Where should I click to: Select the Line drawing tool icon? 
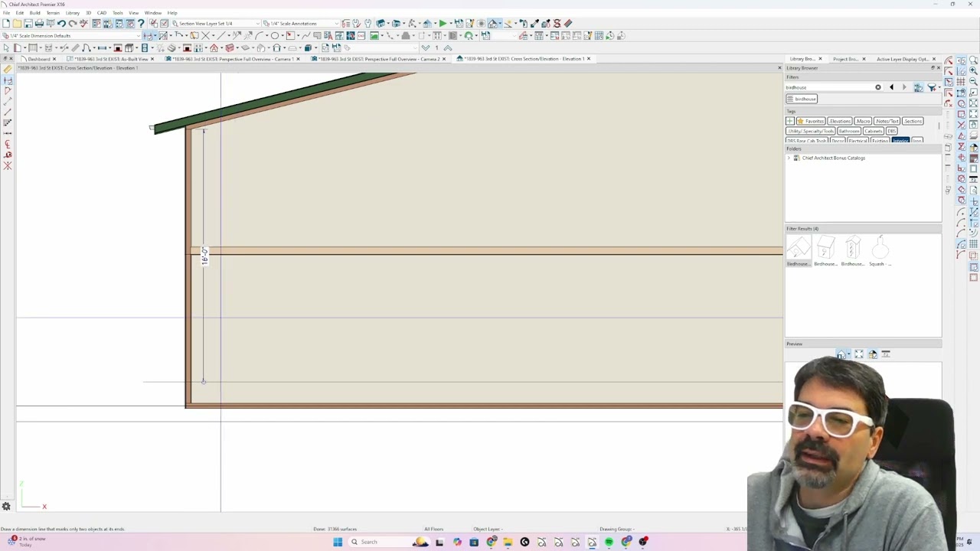click(220, 35)
